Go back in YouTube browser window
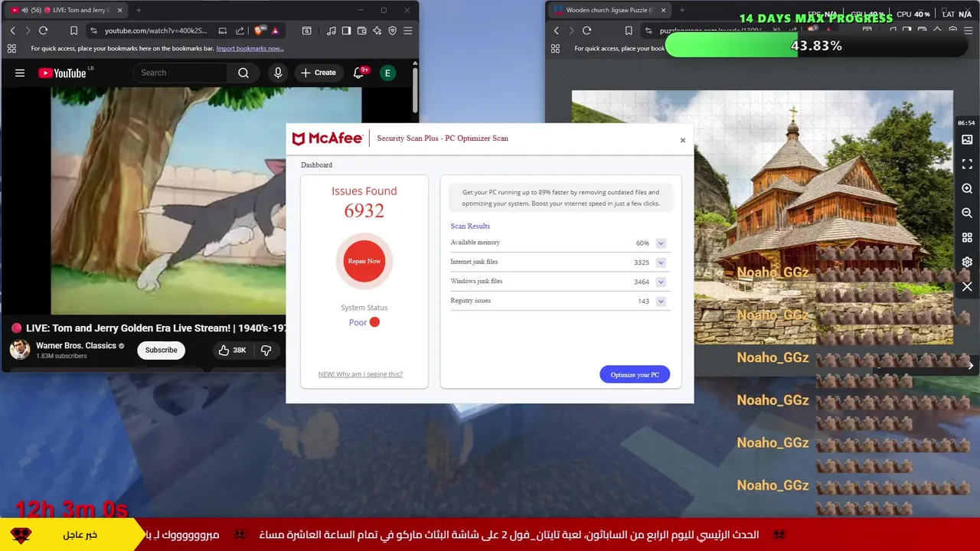The width and height of the screenshot is (980, 551). point(12,31)
